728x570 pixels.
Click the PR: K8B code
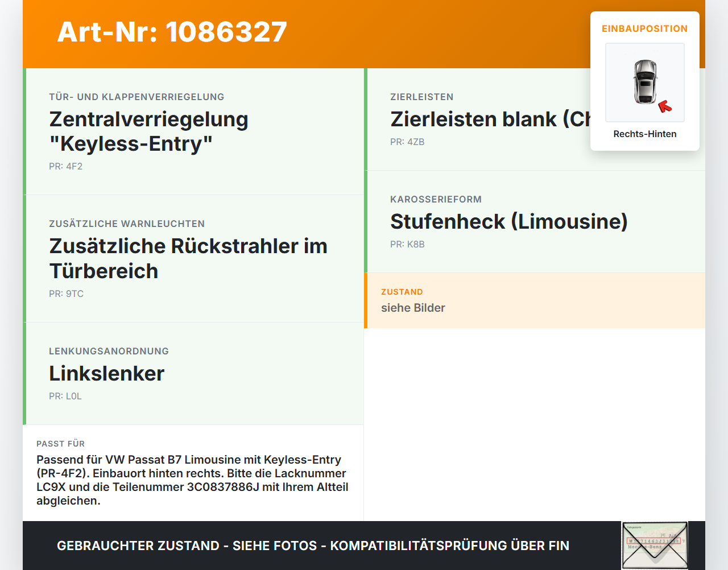408,244
